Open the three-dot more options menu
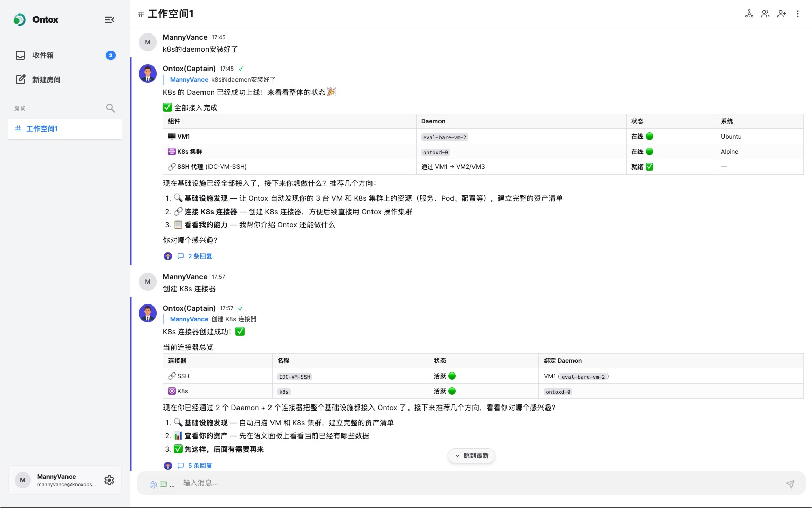812x508 pixels. [x=798, y=14]
